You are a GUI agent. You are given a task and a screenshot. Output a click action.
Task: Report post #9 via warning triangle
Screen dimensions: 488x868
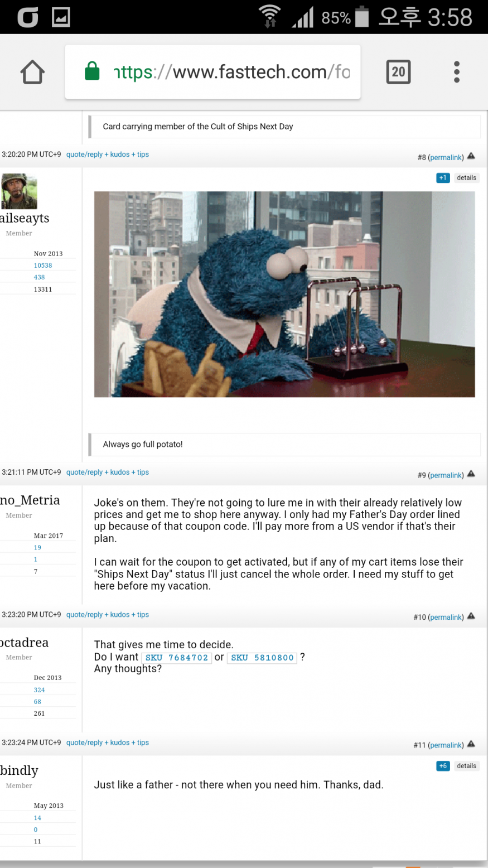(471, 474)
